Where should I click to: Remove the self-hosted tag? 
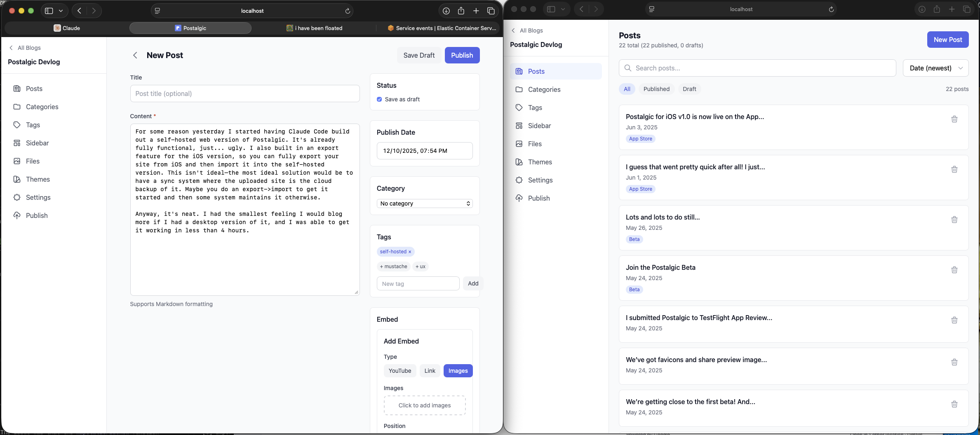410,252
